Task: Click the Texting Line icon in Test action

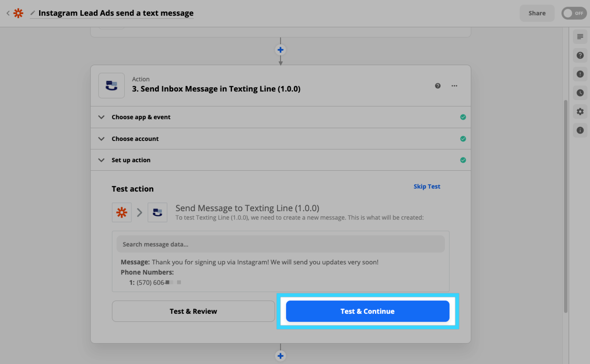Action: pyautogui.click(x=158, y=212)
